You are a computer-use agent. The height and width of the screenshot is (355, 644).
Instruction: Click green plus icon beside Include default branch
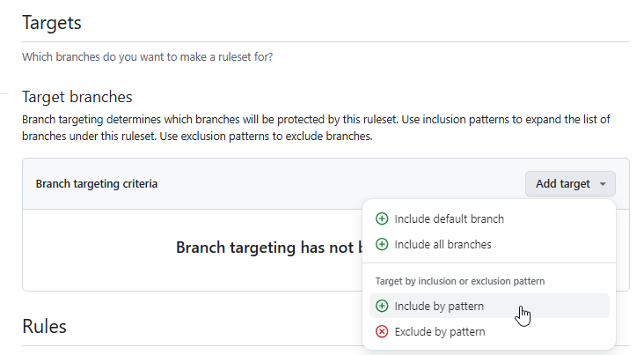382,218
